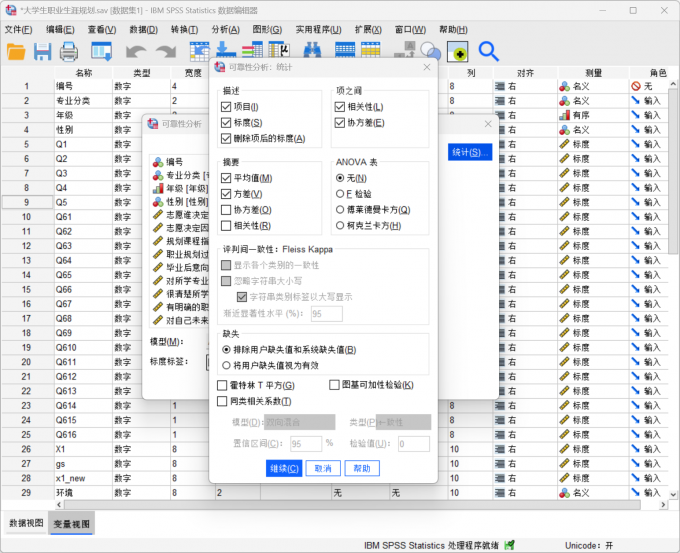This screenshot has width=680, height=553.
Task: Click the Redo arrow icon
Action: 163,51
